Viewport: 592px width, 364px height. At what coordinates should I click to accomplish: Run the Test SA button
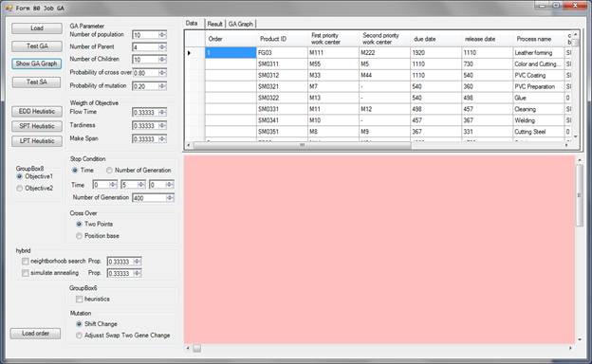pyautogui.click(x=37, y=82)
